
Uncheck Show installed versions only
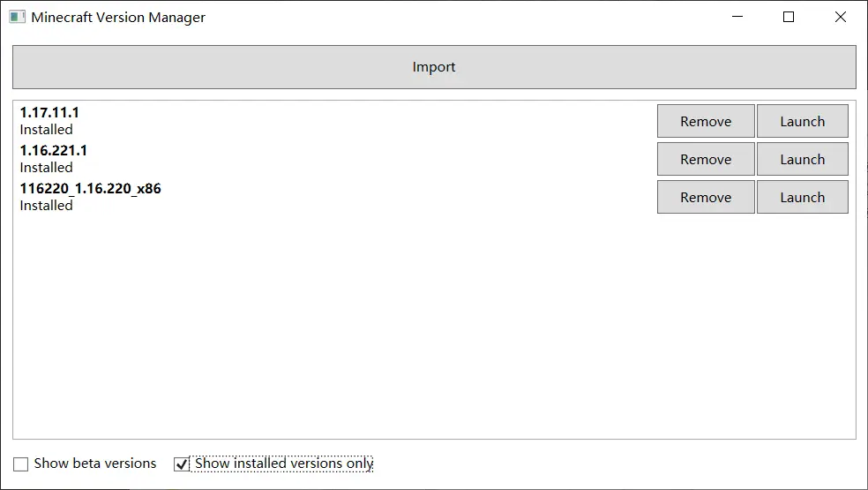click(182, 464)
